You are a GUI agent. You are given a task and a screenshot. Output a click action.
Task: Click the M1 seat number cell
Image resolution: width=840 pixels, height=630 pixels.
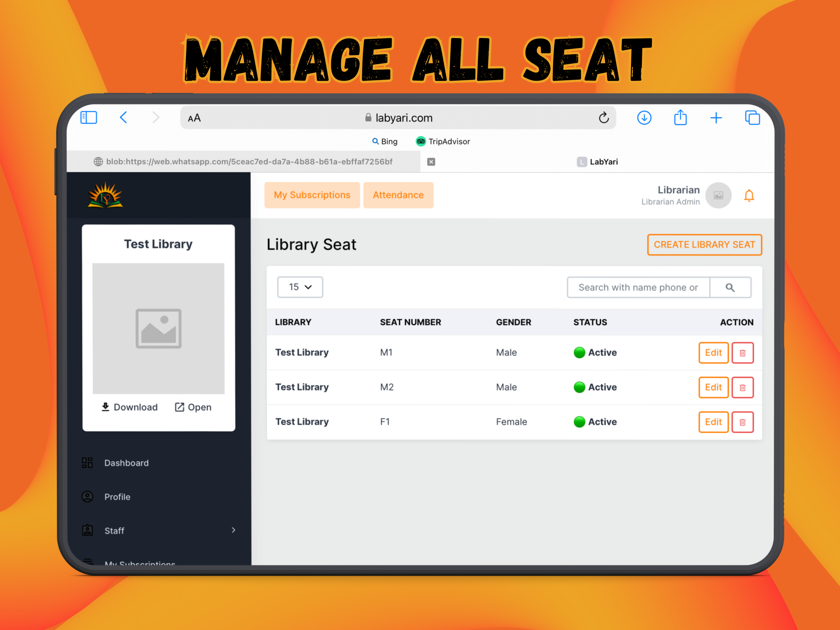[x=386, y=353]
